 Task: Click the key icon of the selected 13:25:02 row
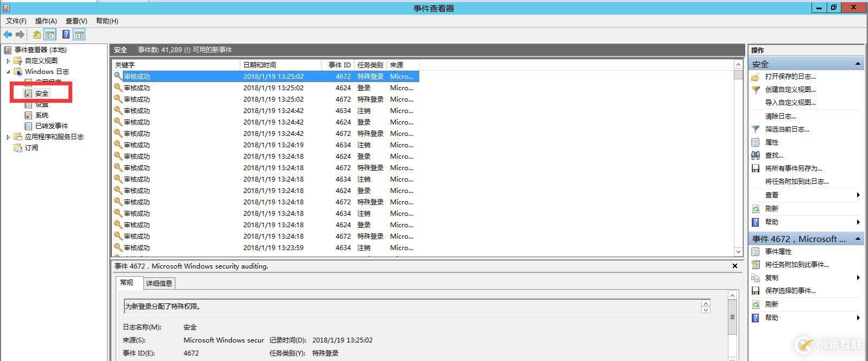[x=118, y=76]
